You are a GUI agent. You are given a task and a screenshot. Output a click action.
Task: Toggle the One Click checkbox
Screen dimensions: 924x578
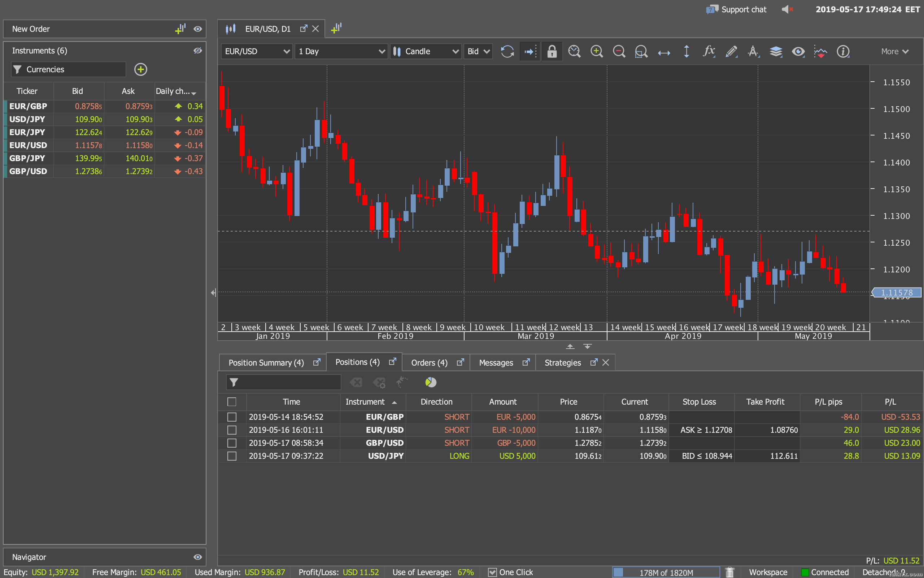point(493,572)
